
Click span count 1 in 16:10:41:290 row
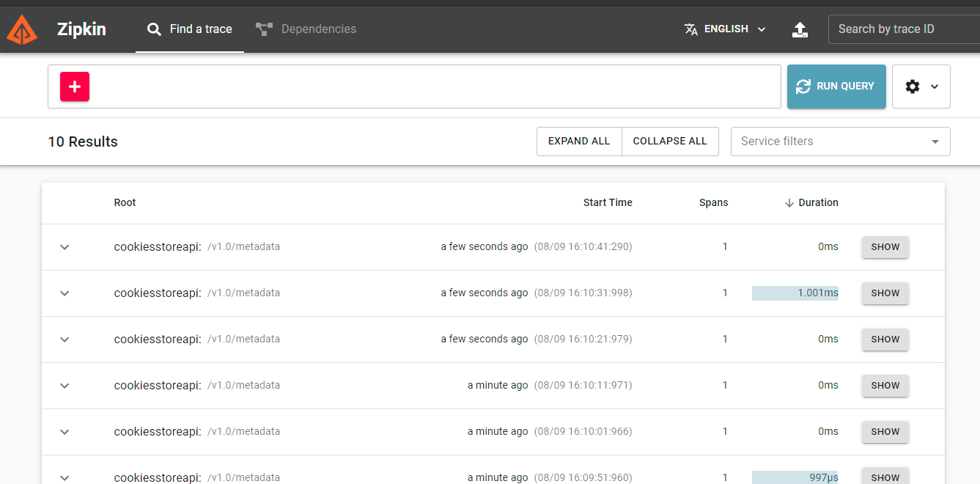(725, 247)
